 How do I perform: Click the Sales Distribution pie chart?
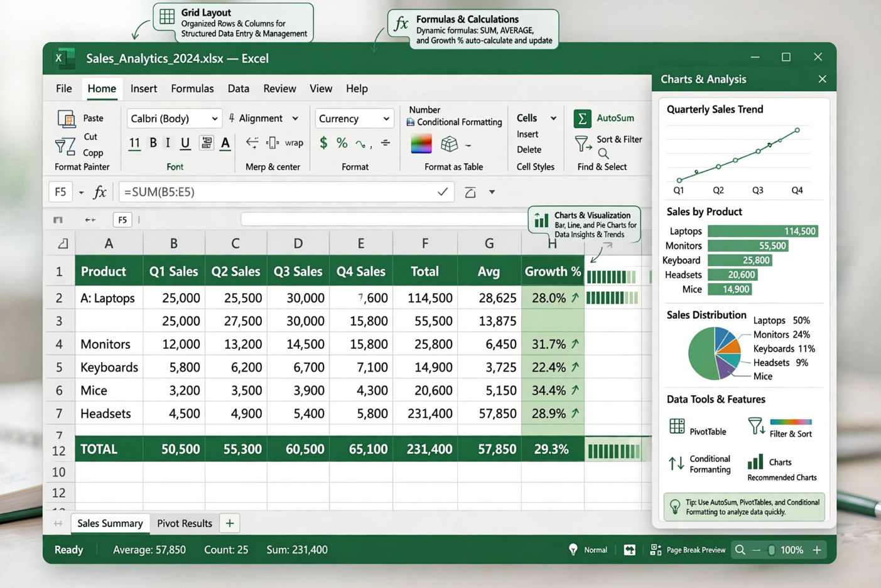point(715,353)
